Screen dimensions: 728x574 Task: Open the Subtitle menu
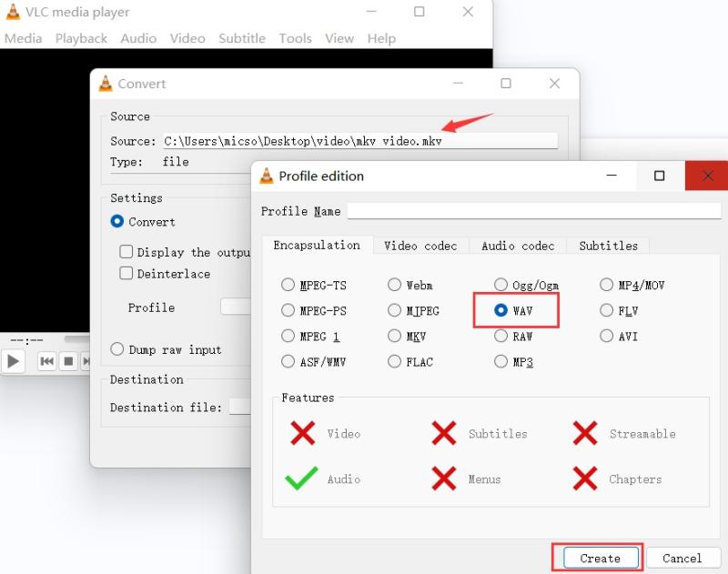(242, 38)
